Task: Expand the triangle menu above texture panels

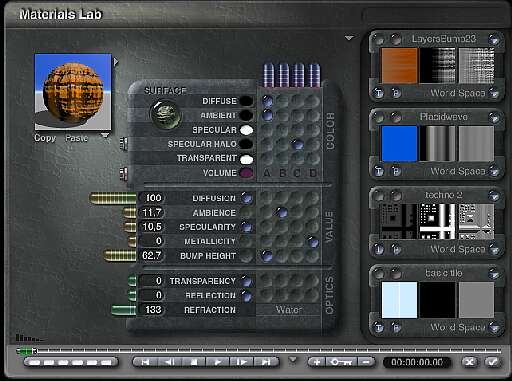Action: click(x=349, y=38)
